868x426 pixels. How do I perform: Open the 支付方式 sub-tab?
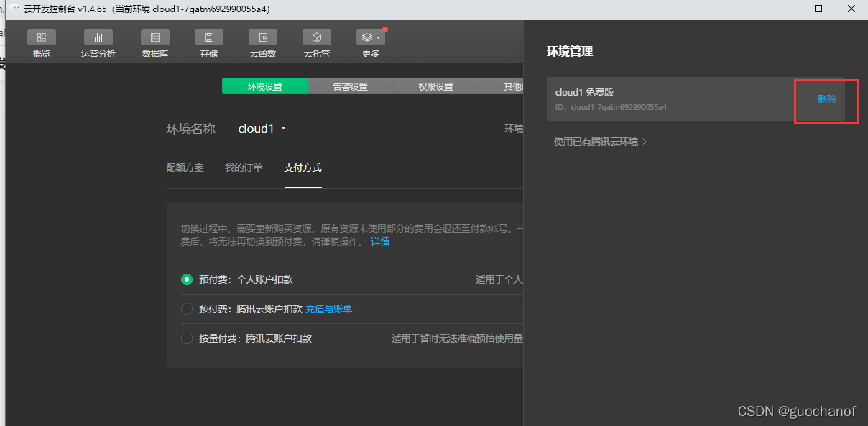(303, 167)
